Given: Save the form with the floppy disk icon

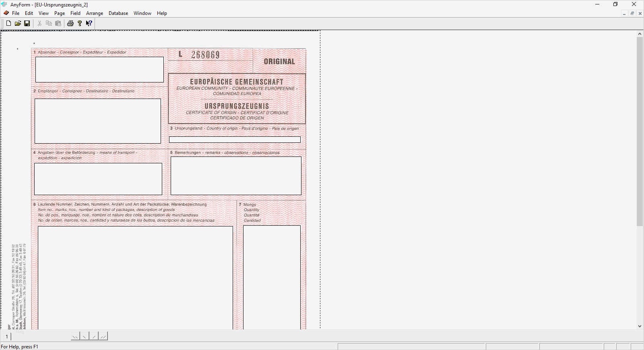Looking at the screenshot, I should click(27, 23).
